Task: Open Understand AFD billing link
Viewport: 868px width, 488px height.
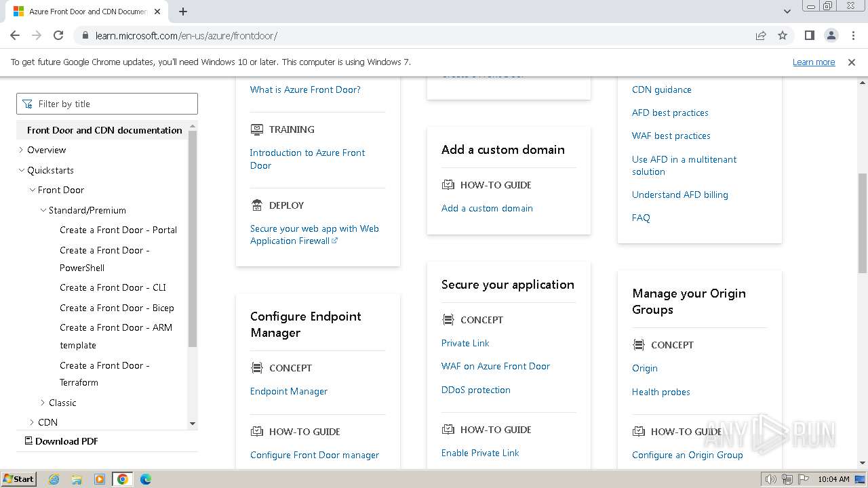Action: (x=680, y=195)
